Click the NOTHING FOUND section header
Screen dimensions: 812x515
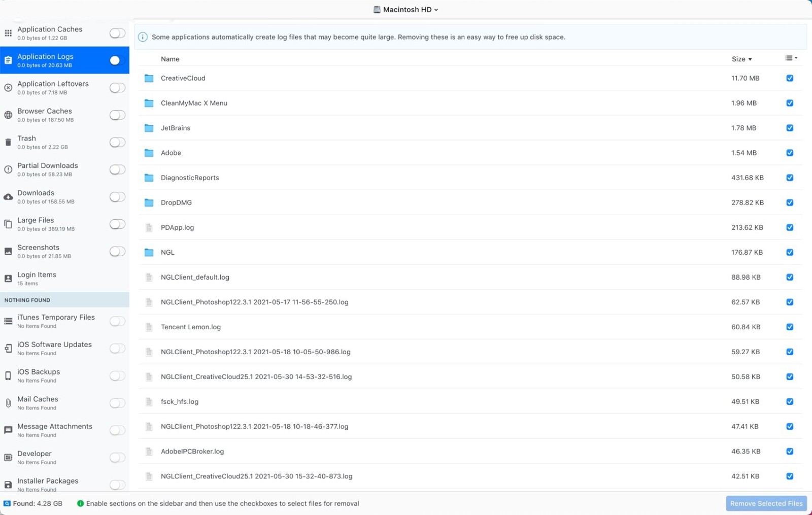(64, 300)
